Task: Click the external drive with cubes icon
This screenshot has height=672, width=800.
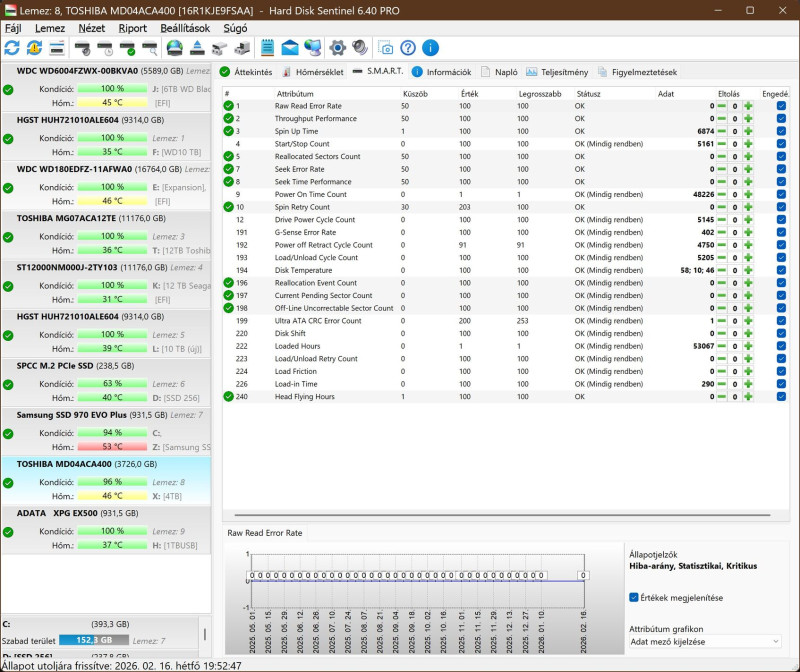Action: 219,48
